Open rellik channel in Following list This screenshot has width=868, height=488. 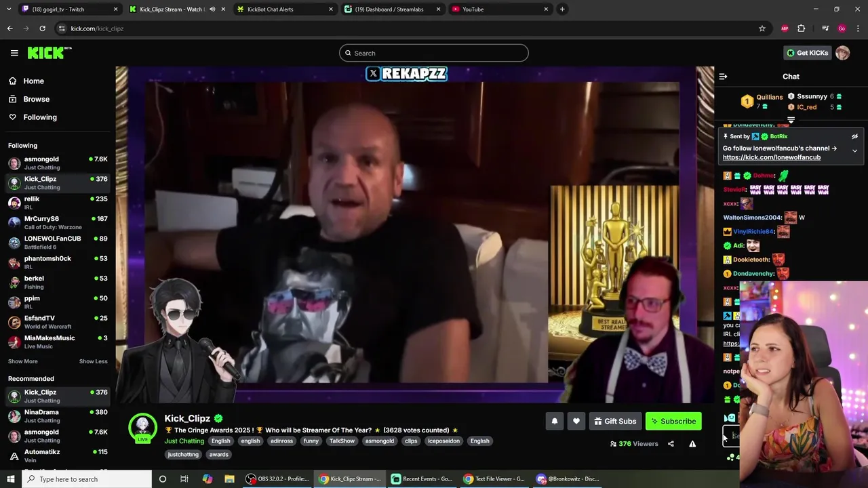[x=58, y=203]
